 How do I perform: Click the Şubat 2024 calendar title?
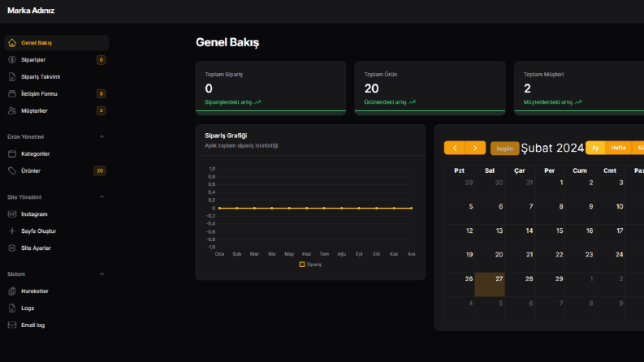552,148
